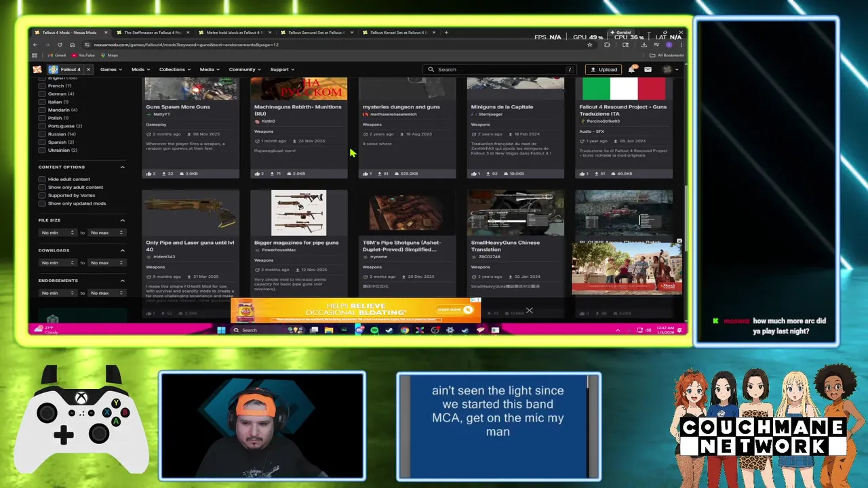The height and width of the screenshot is (488, 868).
Task: Open Downloads No max dropdown
Action: click(107, 262)
